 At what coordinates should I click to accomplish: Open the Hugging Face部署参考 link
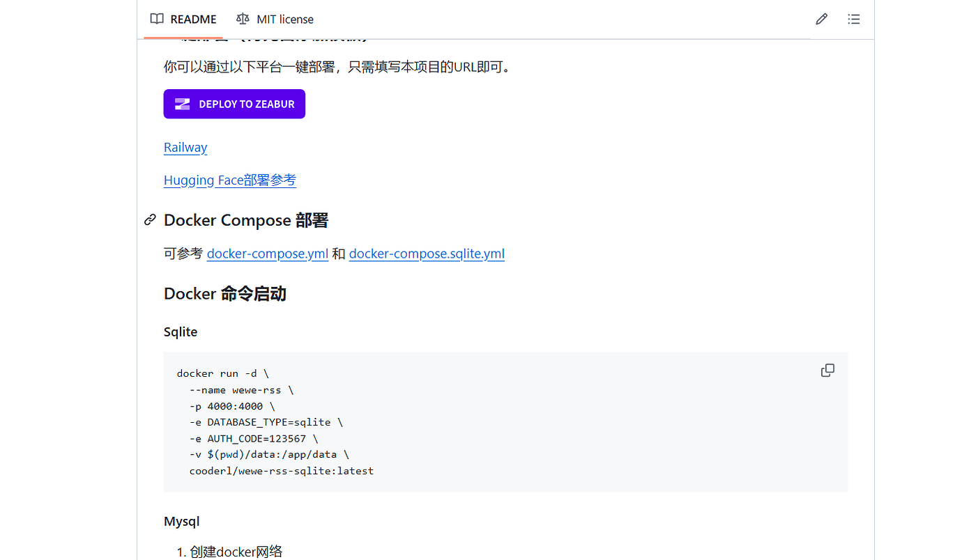[229, 180]
